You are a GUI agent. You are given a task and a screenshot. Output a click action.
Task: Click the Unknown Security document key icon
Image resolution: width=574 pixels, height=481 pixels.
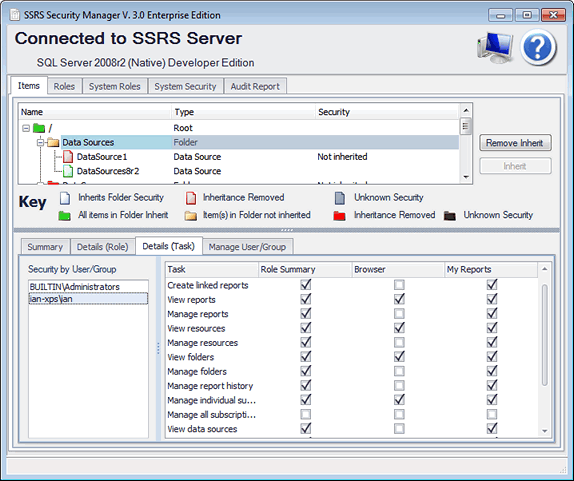pyautogui.click(x=340, y=198)
